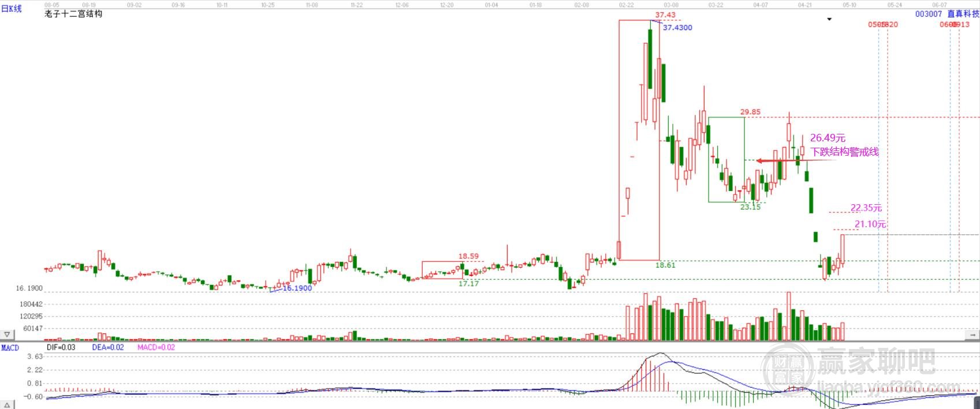Select the MACD indicator name label
The width and height of the screenshot is (980, 409).
click(x=10, y=348)
